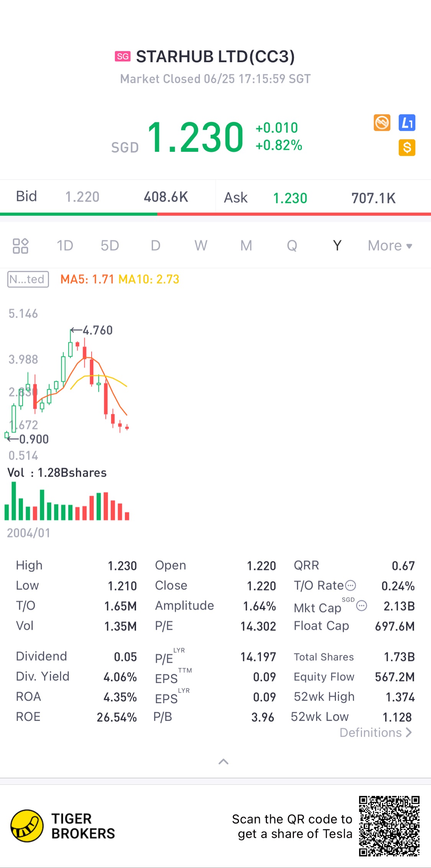Tap the STARHUB LTD(CC3) title
431x868 pixels.
point(215,56)
